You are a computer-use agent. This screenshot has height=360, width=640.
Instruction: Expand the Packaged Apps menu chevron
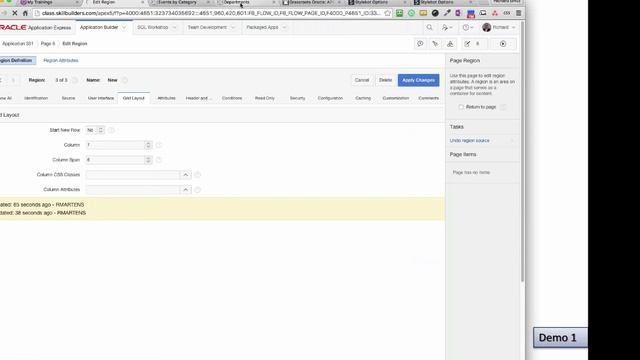[x=284, y=28]
